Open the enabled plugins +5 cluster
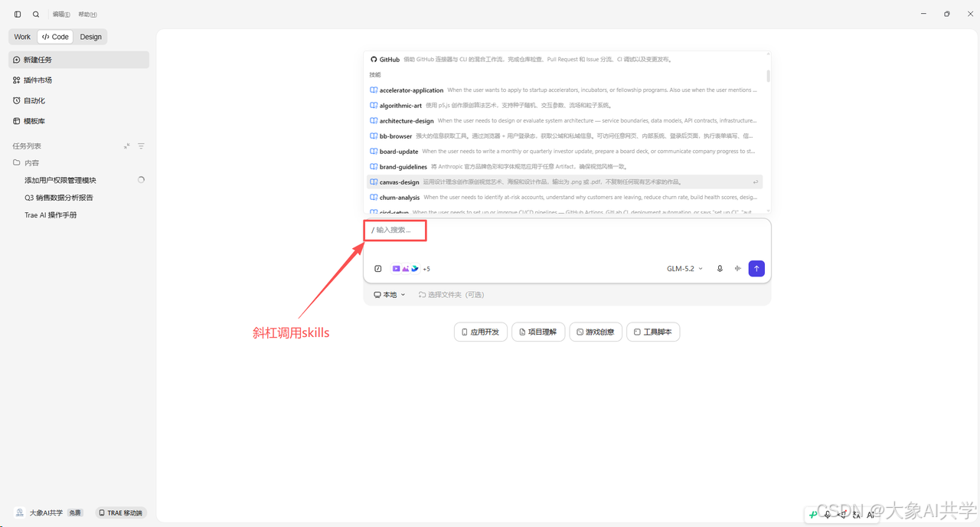The height and width of the screenshot is (527, 980). click(411, 269)
